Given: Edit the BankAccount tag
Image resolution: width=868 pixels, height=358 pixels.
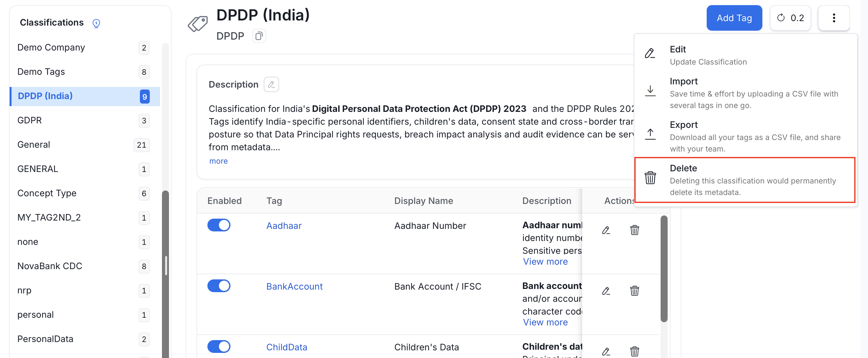Looking at the screenshot, I should (606, 291).
